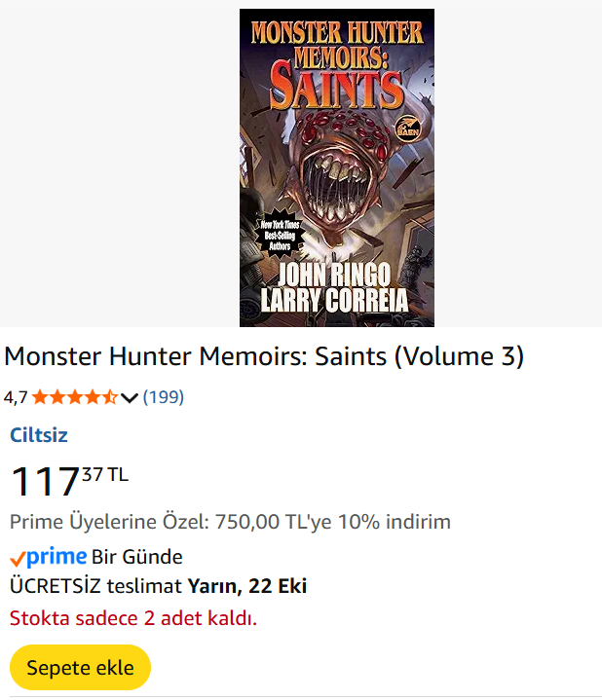Viewport: 602px width, 700px height.
Task: Click the Prime logo icon
Action: pyautogui.click(x=56, y=557)
